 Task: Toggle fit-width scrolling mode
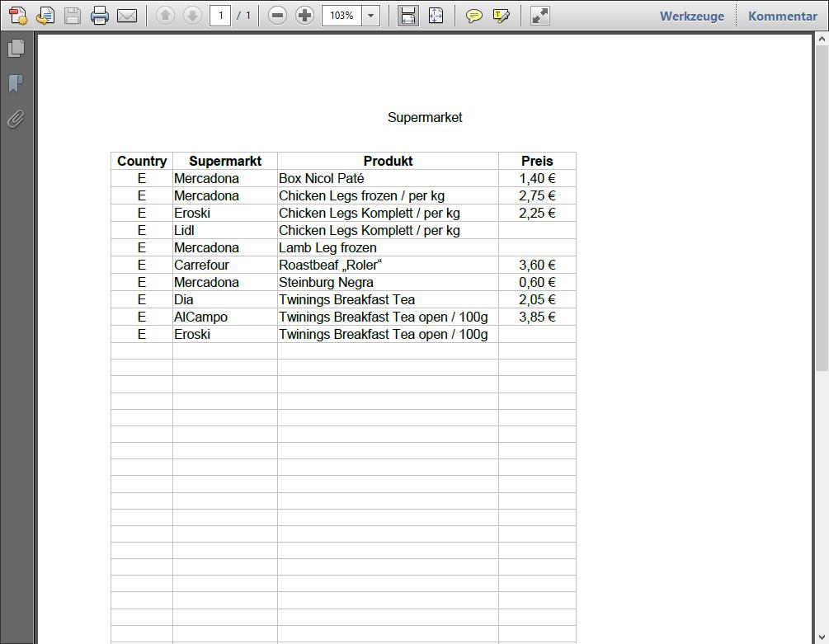click(x=407, y=16)
